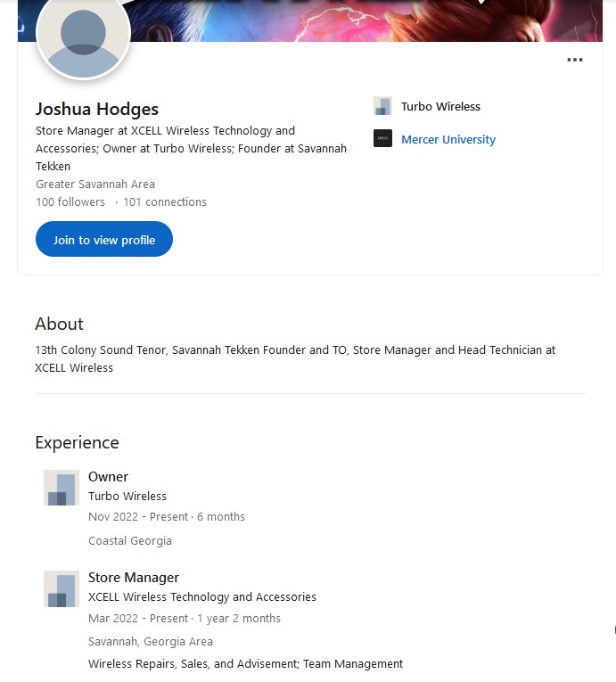The image size is (616, 682).
Task: Click the Experience section heading
Action: [x=77, y=443]
